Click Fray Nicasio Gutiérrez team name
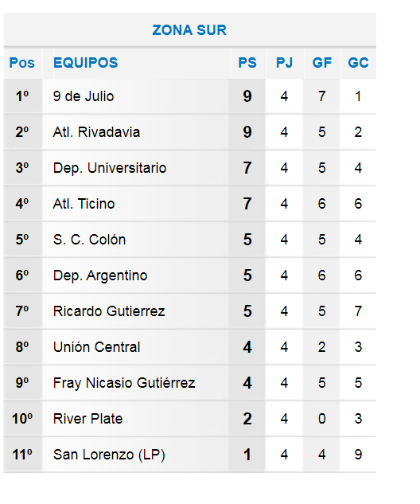 click(124, 383)
